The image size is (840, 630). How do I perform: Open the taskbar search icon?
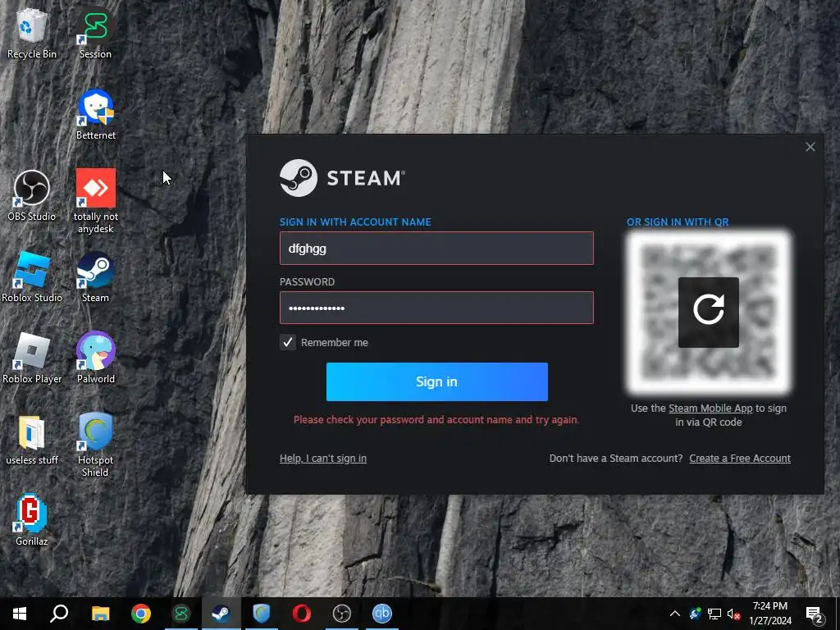pos(59,614)
